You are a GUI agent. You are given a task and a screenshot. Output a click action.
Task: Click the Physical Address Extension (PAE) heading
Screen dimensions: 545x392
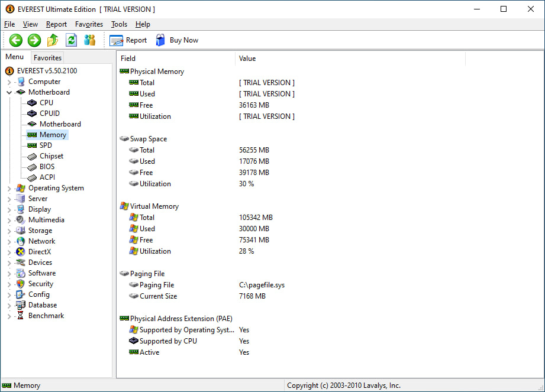click(x=181, y=319)
